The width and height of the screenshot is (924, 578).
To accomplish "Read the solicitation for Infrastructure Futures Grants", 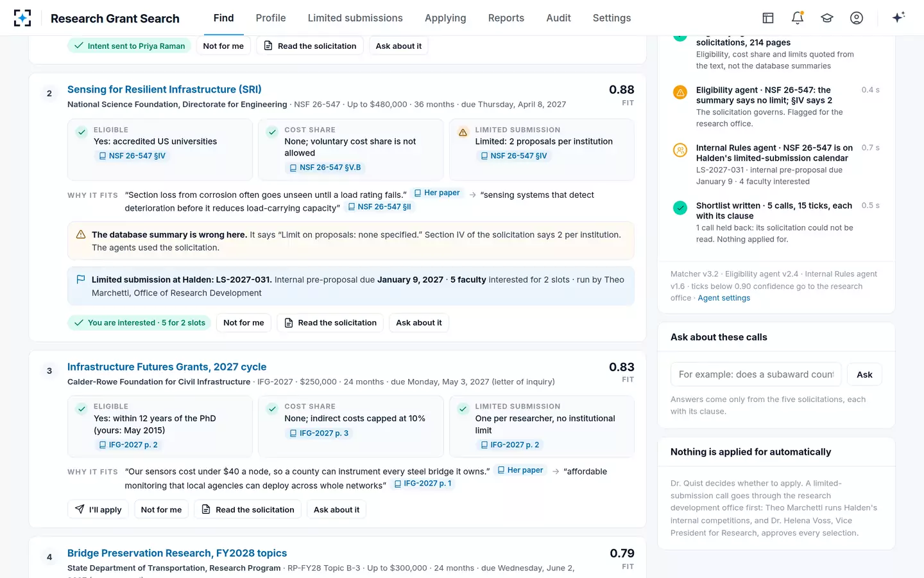I will [248, 509].
